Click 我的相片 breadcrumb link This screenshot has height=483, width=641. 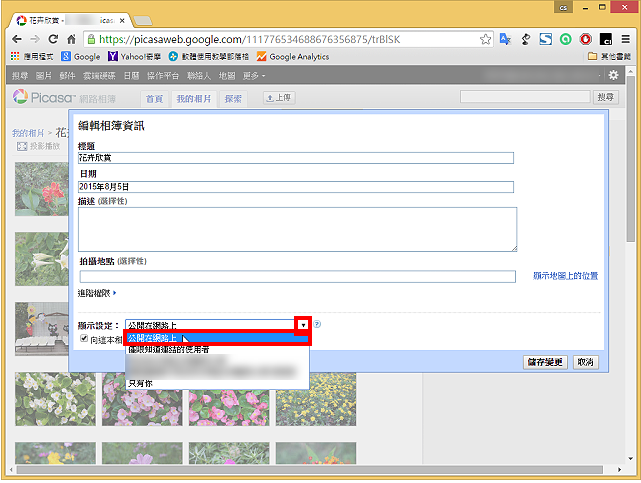point(27,133)
